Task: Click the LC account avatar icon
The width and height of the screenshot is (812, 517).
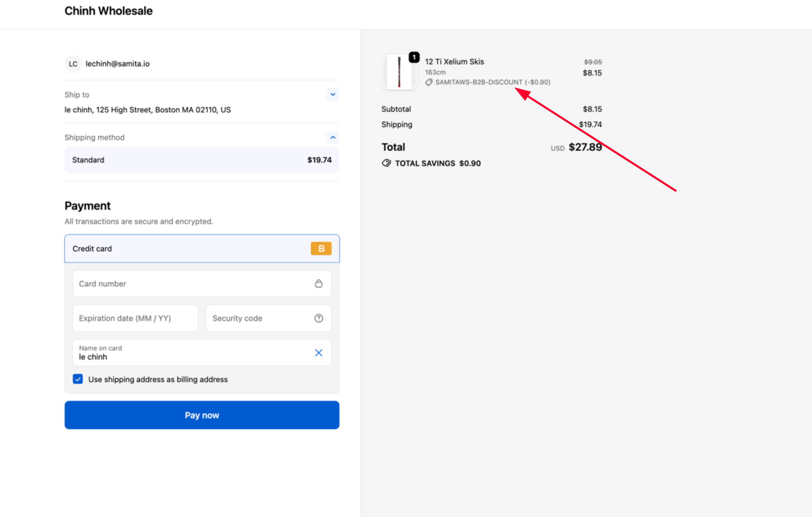Action: click(73, 64)
